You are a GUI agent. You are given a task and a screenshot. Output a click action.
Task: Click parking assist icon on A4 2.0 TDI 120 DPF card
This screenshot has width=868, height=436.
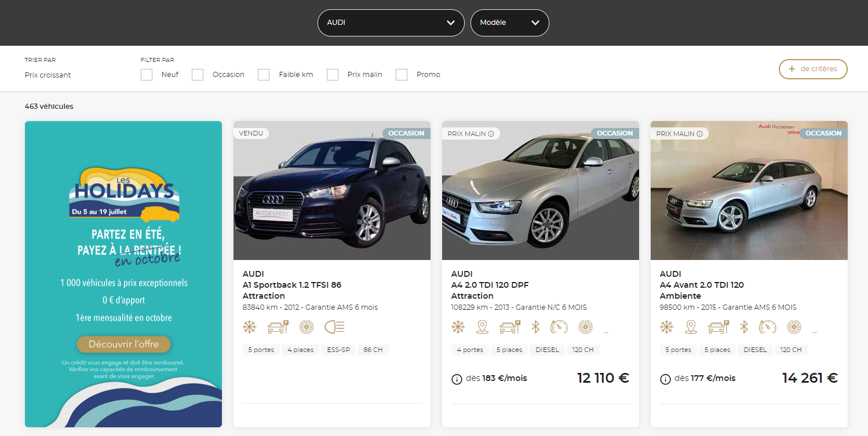(510, 327)
